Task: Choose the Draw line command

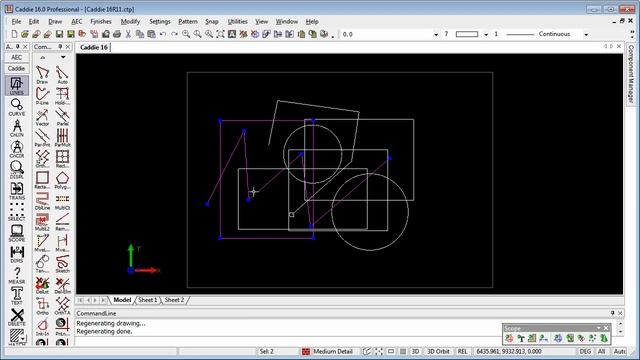Action: pos(42,75)
